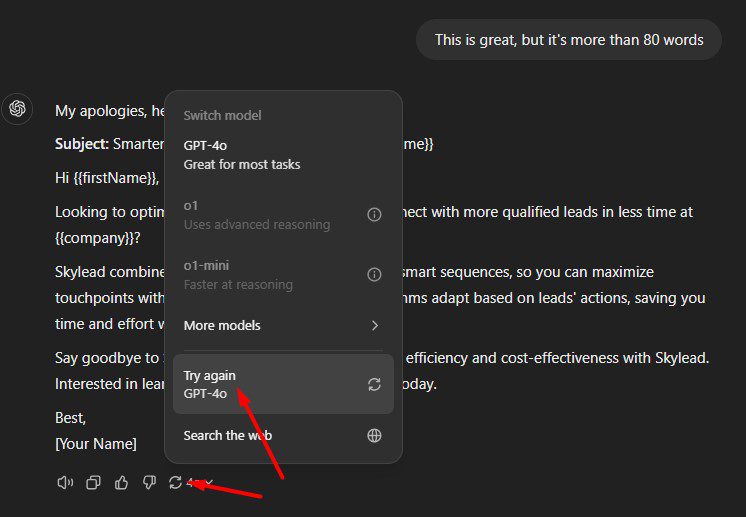
Task: Open info icon next to o1-mini model
Action: (x=374, y=274)
